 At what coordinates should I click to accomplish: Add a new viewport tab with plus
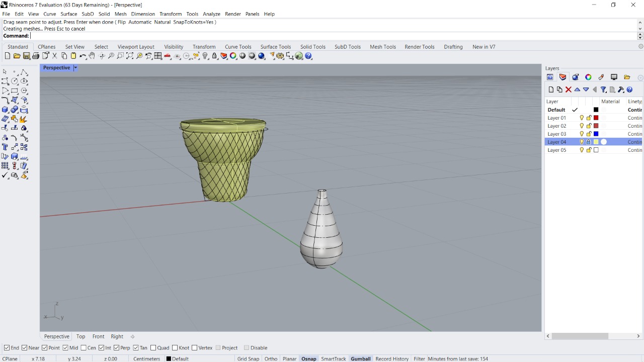pyautogui.click(x=132, y=336)
